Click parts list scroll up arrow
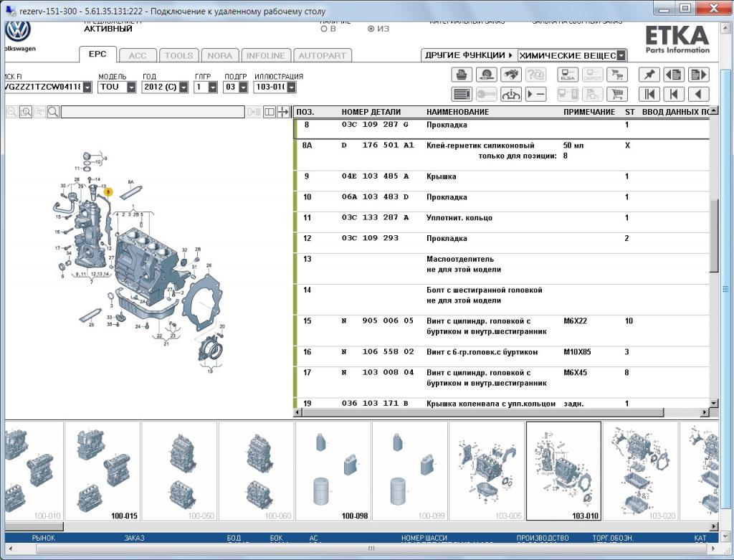Screen dimensions: 734x560 (x=713, y=111)
